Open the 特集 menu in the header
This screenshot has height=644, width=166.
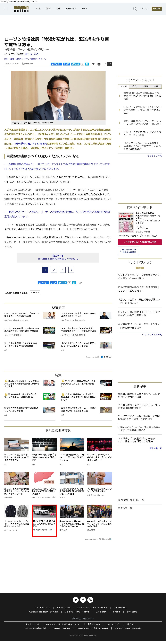pyautogui.click(x=38, y=9)
